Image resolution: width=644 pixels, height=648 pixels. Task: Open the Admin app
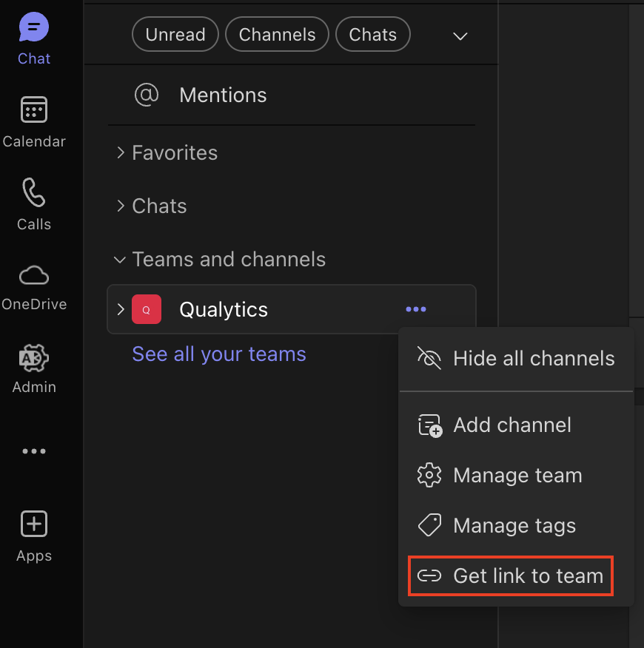34,368
